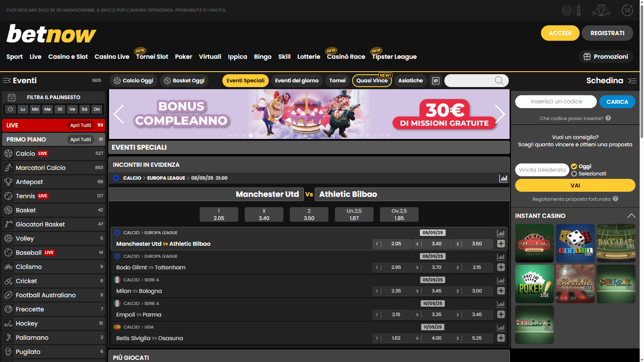
Task: Select Oggi radio option
Action: [x=574, y=166]
